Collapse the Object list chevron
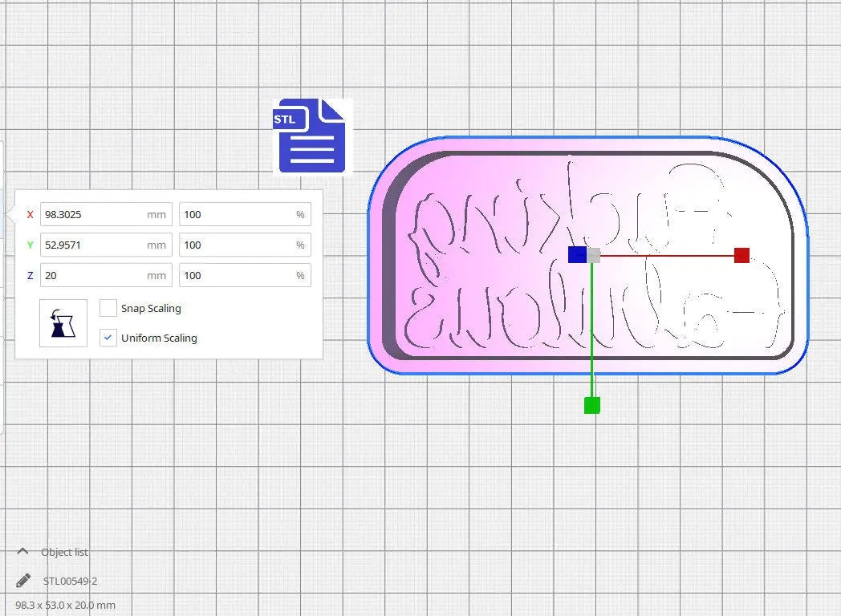 coord(22,552)
